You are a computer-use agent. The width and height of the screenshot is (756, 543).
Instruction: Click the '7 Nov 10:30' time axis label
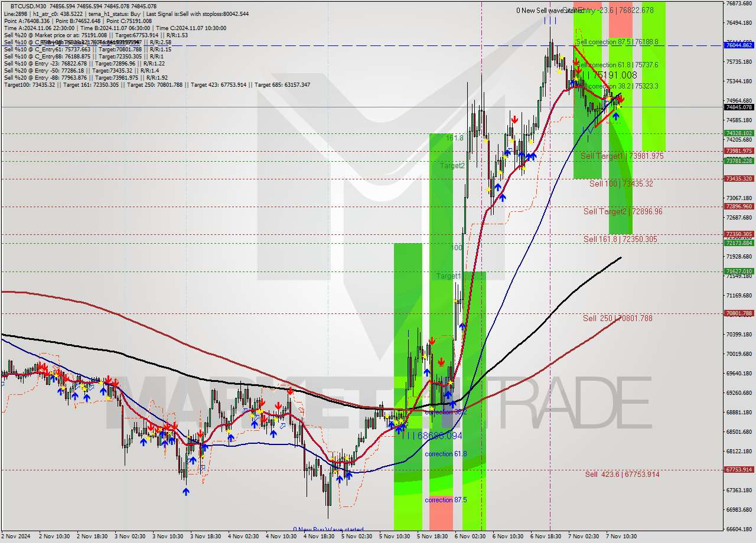coord(621,537)
